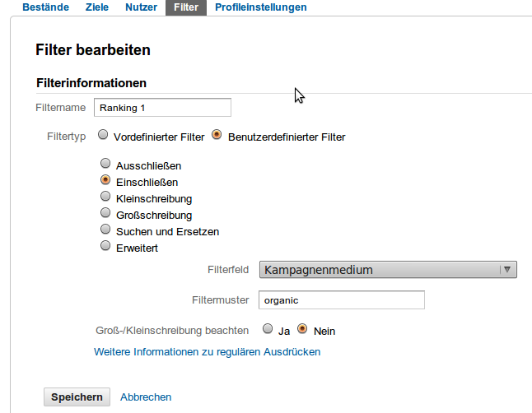The width and height of the screenshot is (532, 413).
Task: Choose the Benutzerdefinierter Filter option
Action: 217,135
